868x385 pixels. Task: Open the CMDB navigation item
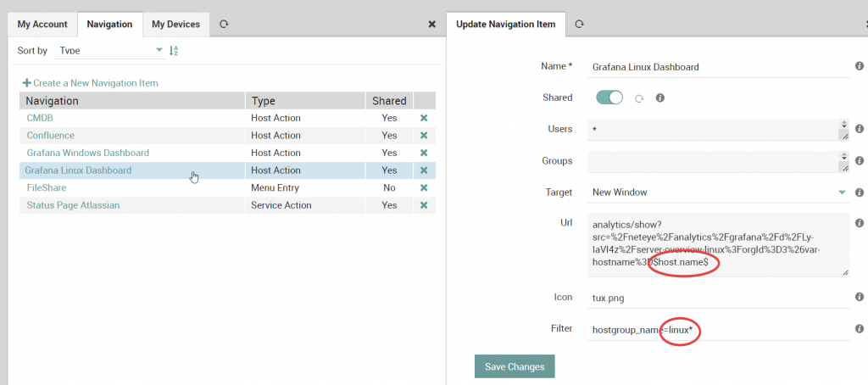pyautogui.click(x=40, y=118)
